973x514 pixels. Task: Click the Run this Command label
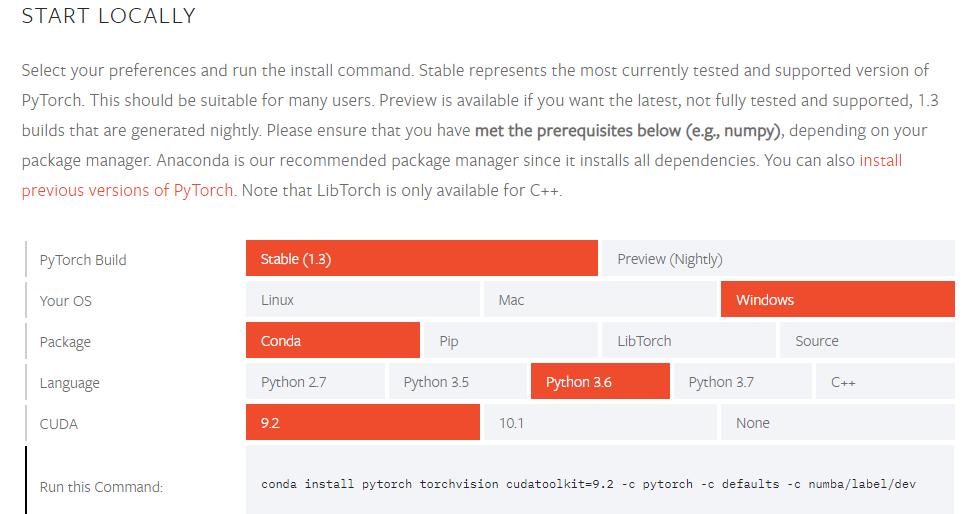pyautogui.click(x=101, y=487)
